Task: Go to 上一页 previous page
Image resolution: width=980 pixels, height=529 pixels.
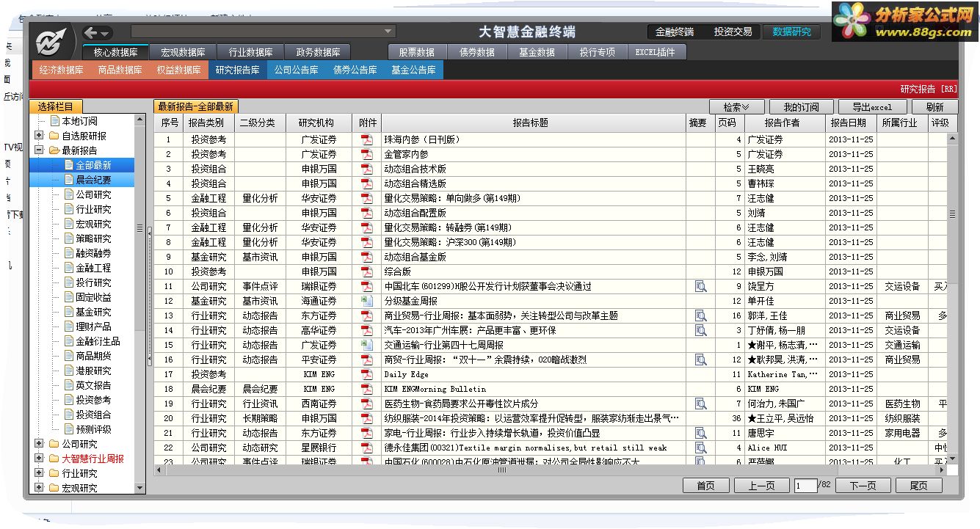Action: click(761, 486)
